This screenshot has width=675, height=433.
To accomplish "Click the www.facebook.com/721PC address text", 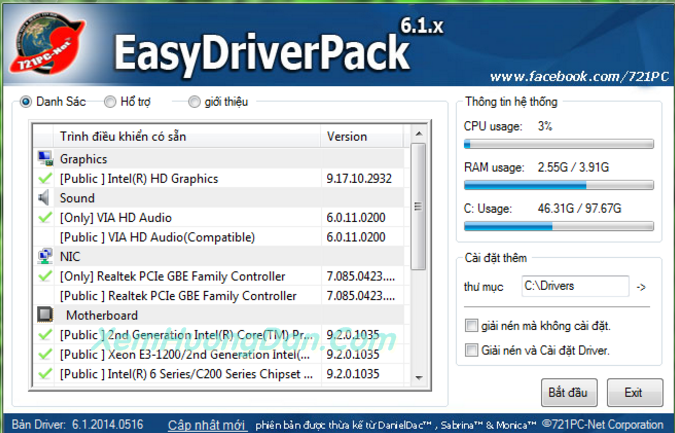I will pyautogui.click(x=579, y=77).
